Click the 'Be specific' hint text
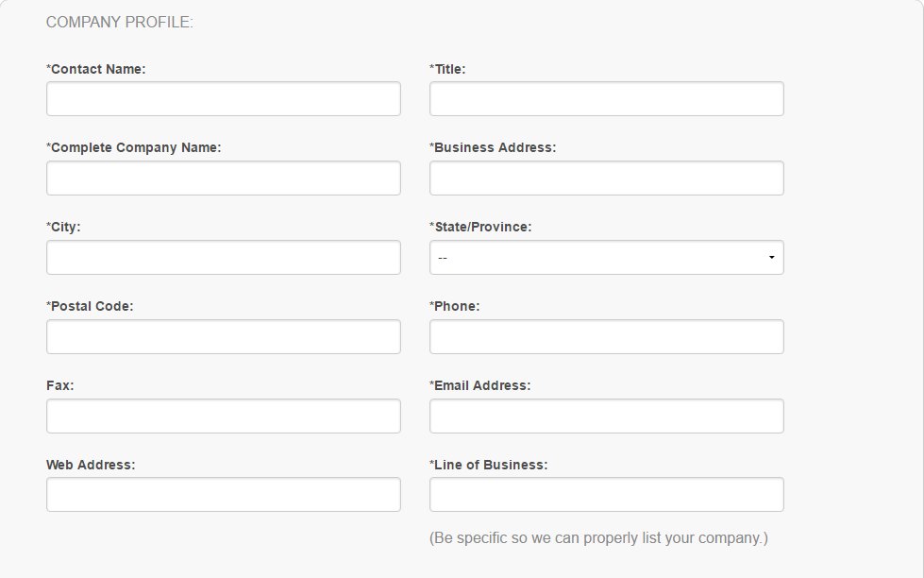This screenshot has height=578, width=924. [x=598, y=538]
